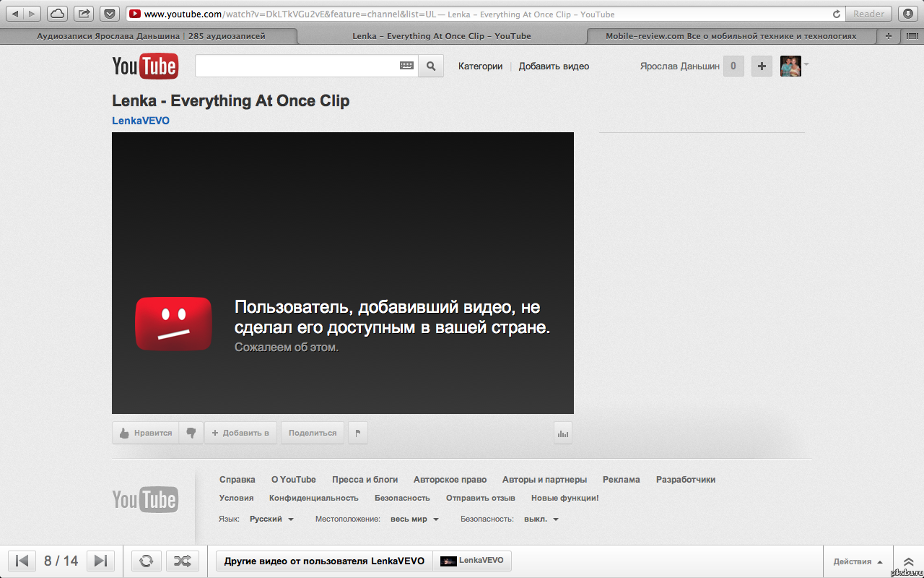924x578 pixels.
Task: Flag the video with flag icon
Action: [x=358, y=433]
